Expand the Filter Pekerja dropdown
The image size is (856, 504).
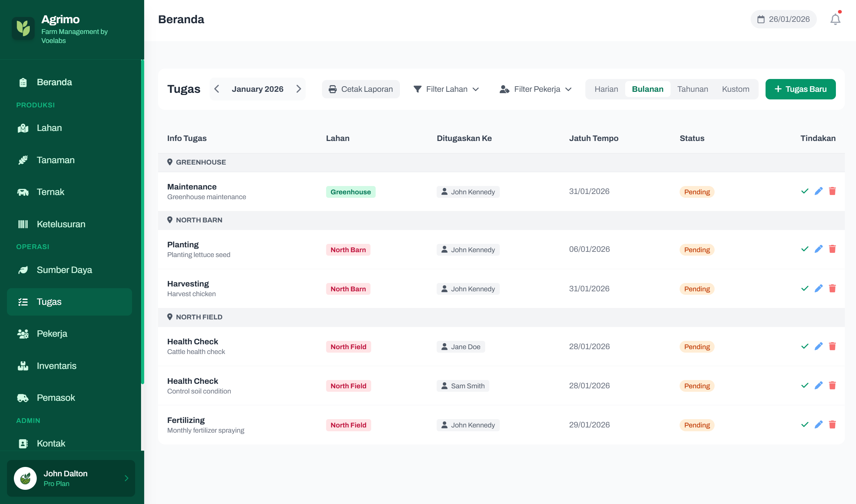(x=535, y=89)
